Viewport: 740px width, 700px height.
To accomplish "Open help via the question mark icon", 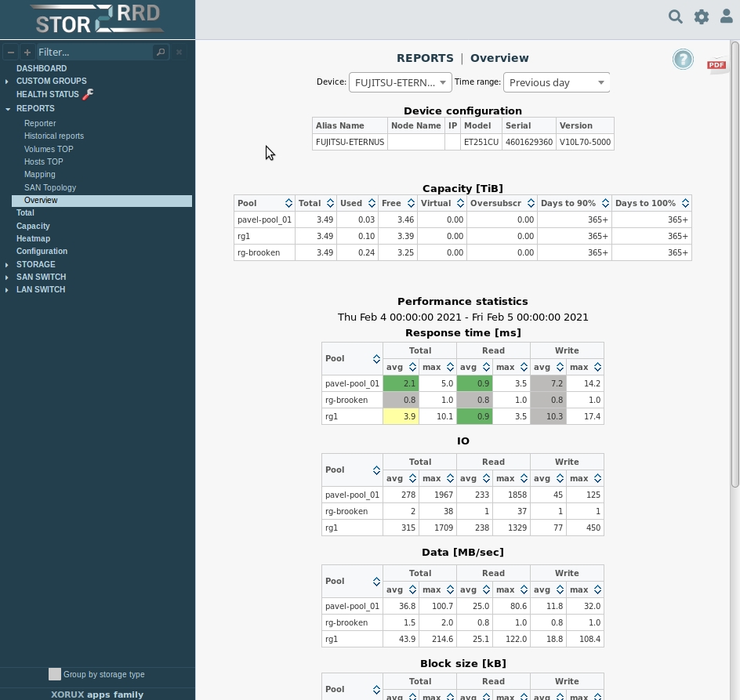I will click(683, 59).
